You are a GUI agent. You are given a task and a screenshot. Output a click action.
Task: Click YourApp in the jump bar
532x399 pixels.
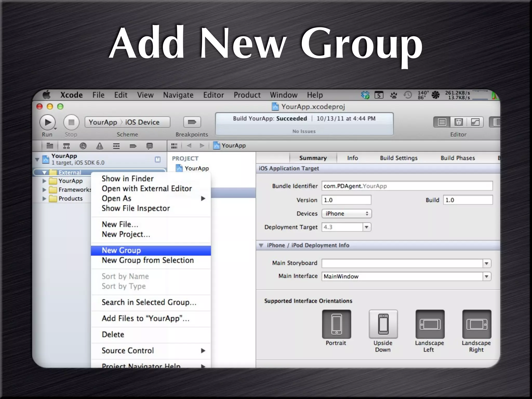(x=230, y=145)
